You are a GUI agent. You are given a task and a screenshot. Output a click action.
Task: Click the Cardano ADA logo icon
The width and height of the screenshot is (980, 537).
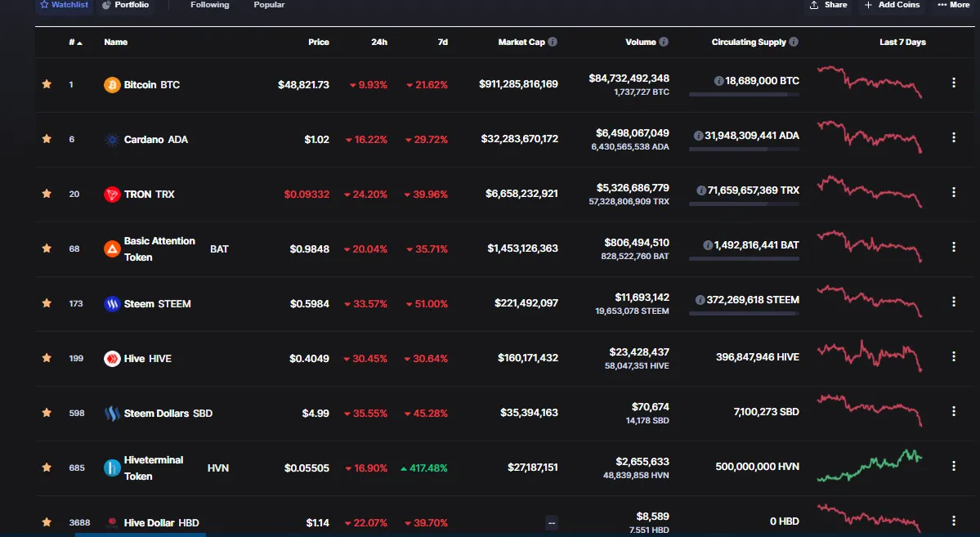tap(112, 140)
